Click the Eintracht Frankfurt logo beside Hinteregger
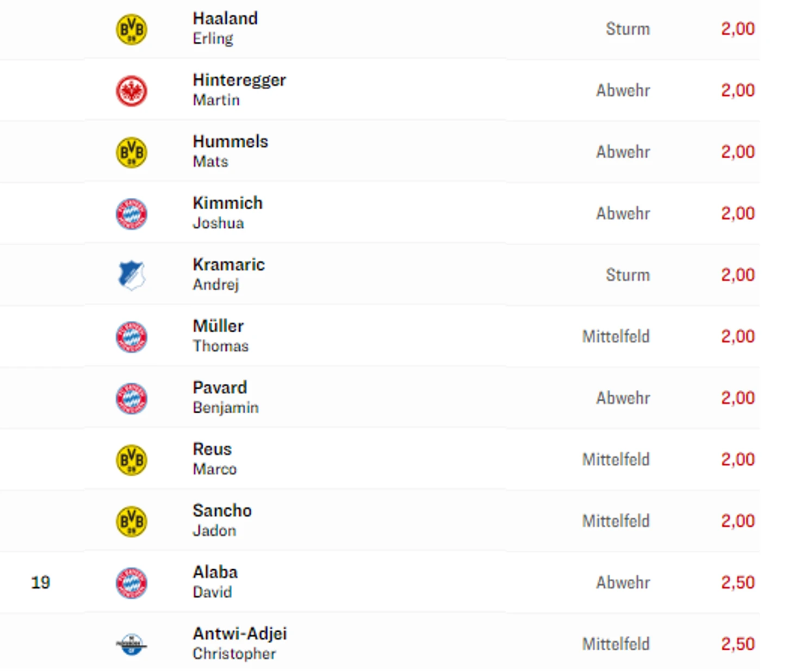This screenshot has height=672, width=794. pos(132,91)
